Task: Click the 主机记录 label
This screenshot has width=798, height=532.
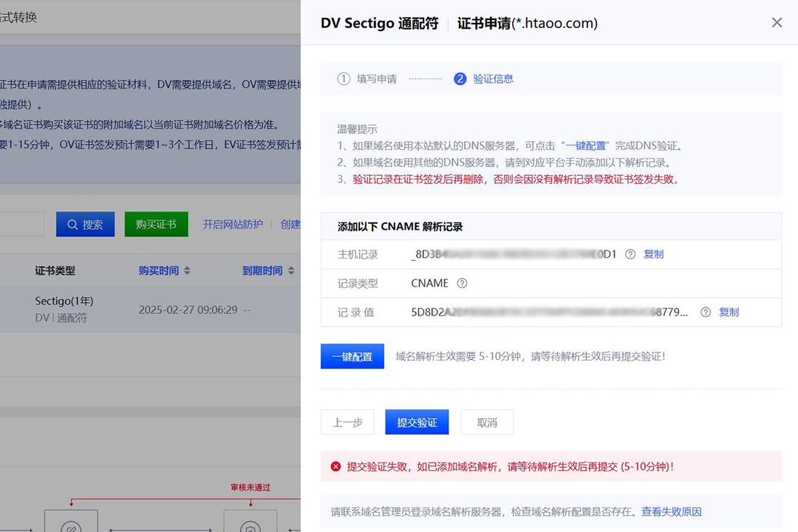Action: (358, 254)
